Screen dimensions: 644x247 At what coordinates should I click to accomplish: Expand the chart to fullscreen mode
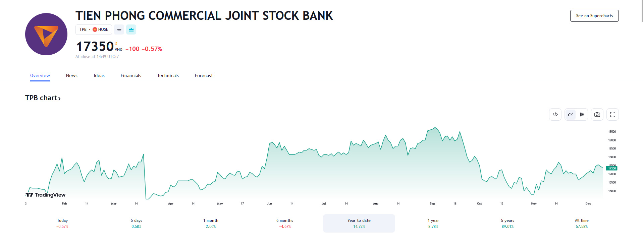(612, 114)
